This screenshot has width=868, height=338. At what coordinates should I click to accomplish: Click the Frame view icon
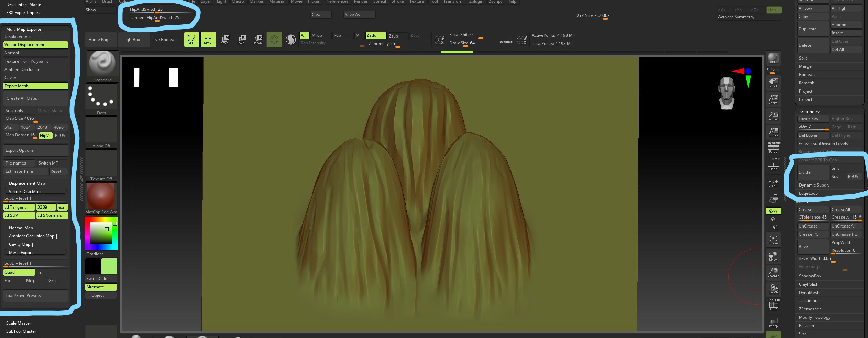click(x=773, y=240)
